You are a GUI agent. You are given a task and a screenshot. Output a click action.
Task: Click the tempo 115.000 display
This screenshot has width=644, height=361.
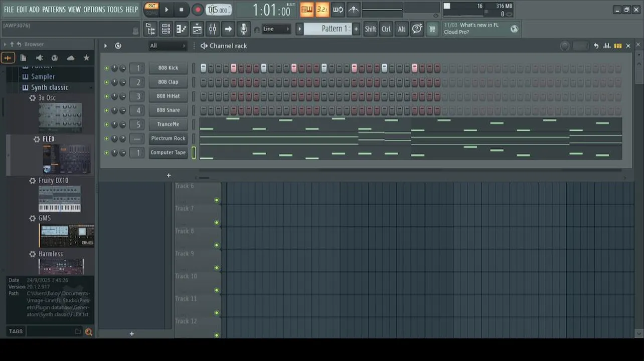click(x=219, y=10)
